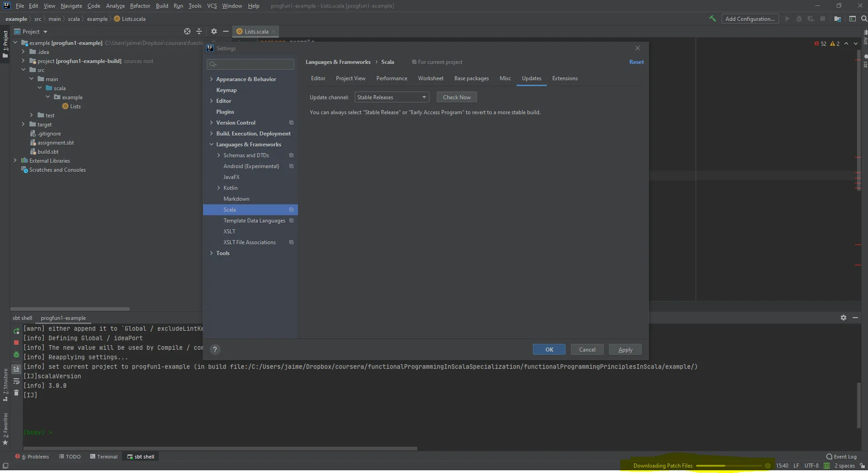This screenshot has height=473, width=868.
Task: Click the Project tree horizontal scrollbar
Action: pos(70,309)
